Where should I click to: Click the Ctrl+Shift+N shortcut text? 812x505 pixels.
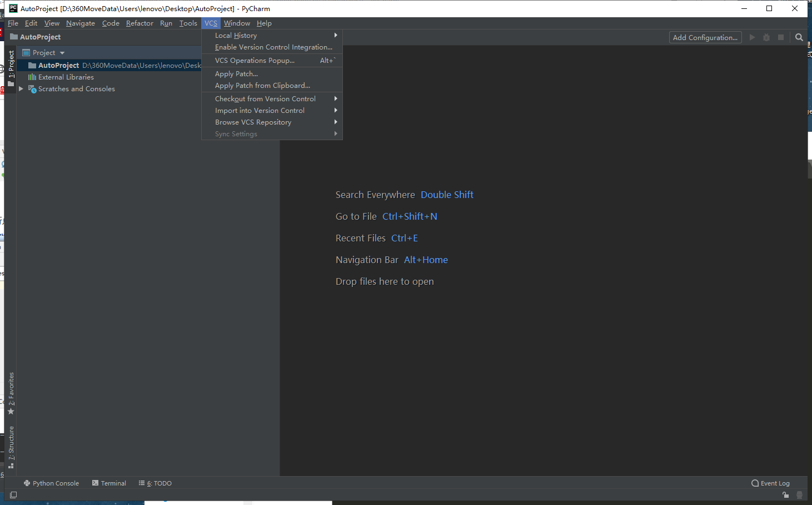click(x=410, y=216)
